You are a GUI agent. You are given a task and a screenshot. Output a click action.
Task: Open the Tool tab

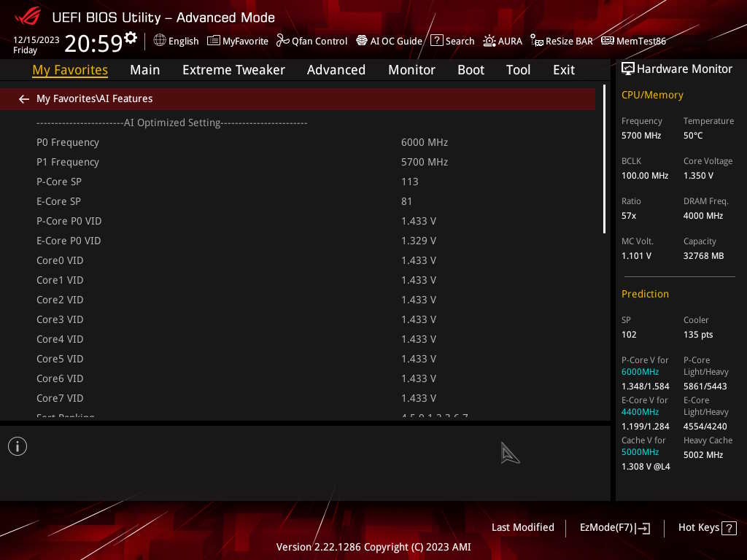[x=518, y=70]
